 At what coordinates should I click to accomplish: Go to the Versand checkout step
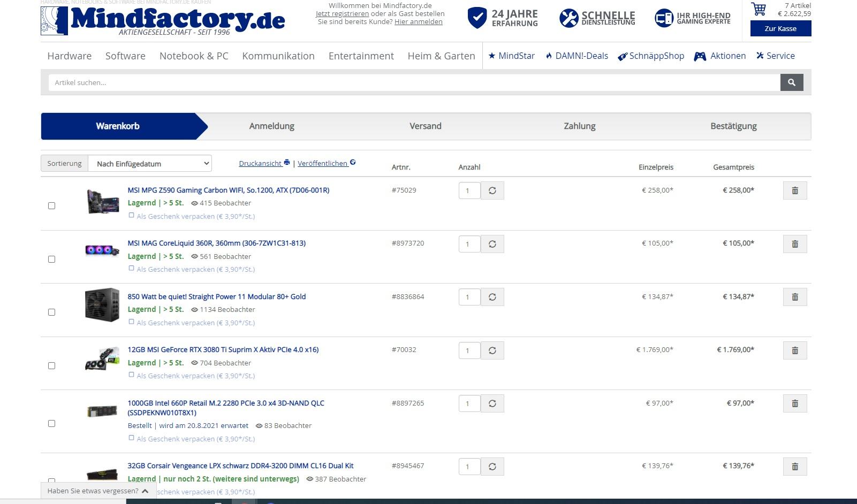tap(426, 126)
